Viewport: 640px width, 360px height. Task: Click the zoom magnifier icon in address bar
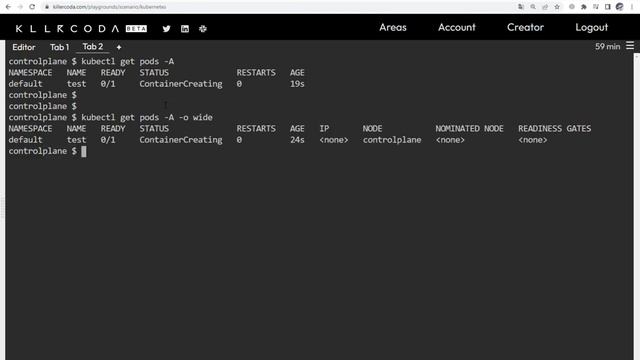pyautogui.click(x=533, y=7)
